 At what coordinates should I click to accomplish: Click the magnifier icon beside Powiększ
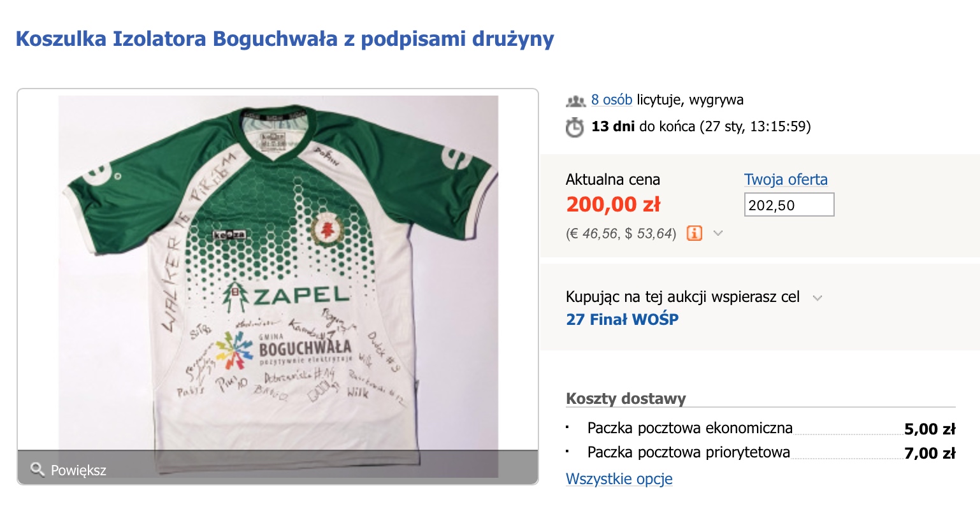pyautogui.click(x=37, y=469)
